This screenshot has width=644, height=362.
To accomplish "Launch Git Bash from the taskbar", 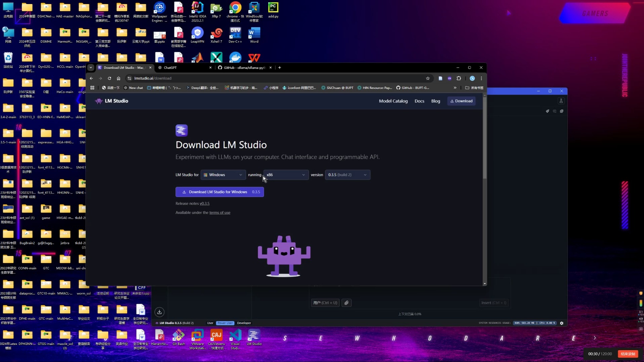I will 178,337.
